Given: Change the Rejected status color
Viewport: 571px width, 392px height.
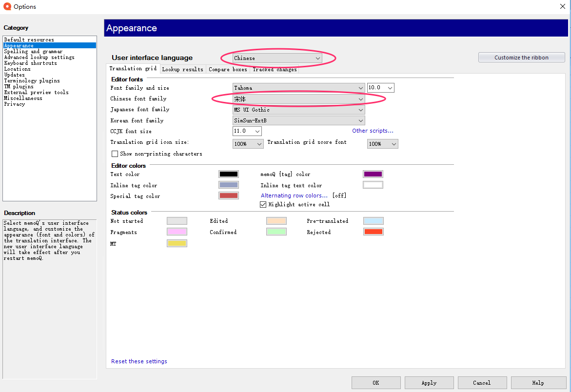Looking at the screenshot, I should [x=373, y=232].
